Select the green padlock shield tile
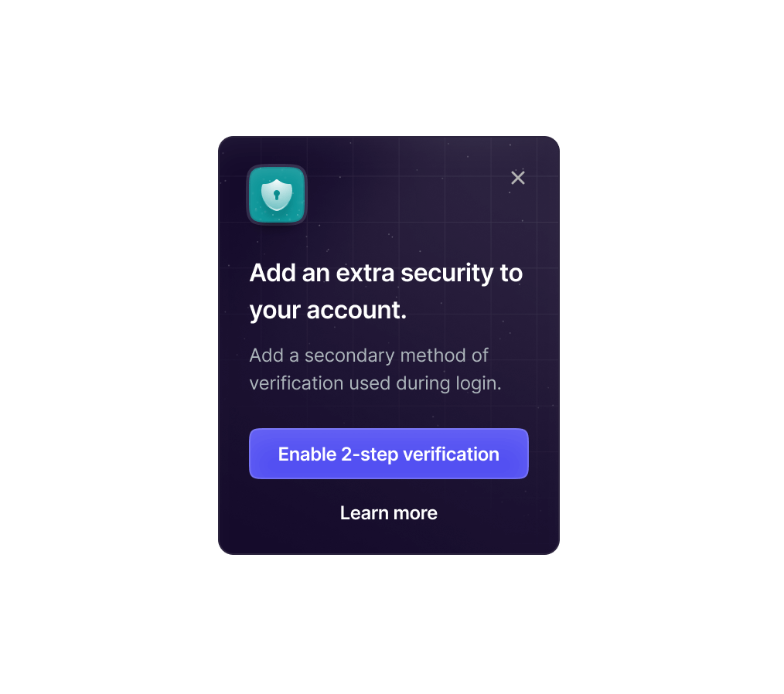784x694 pixels. [x=277, y=194]
